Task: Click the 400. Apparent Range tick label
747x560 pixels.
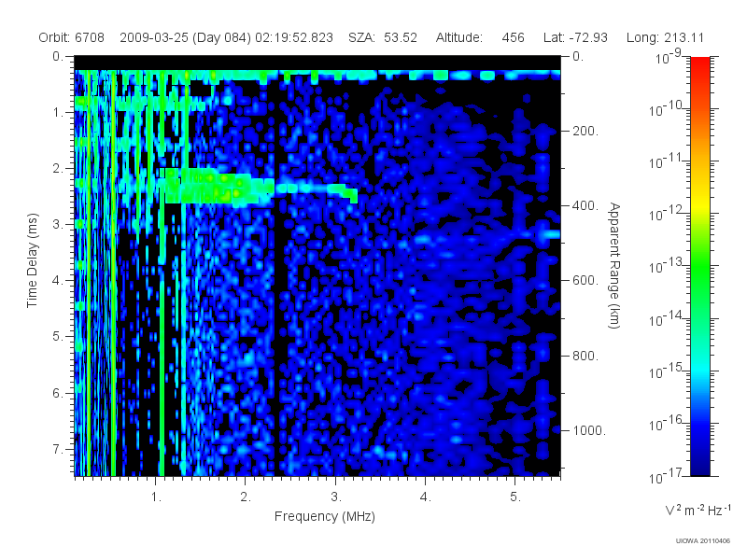Action: (x=585, y=205)
